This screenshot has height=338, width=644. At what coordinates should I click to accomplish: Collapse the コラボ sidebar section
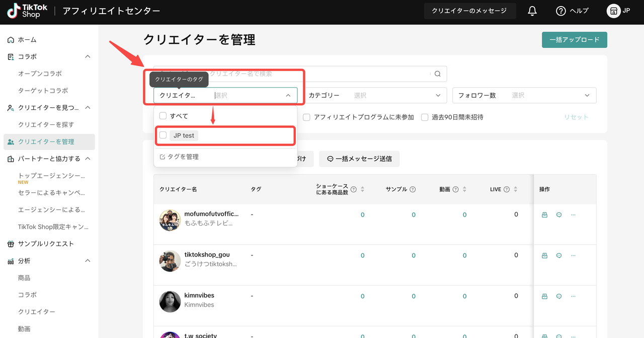tap(88, 56)
